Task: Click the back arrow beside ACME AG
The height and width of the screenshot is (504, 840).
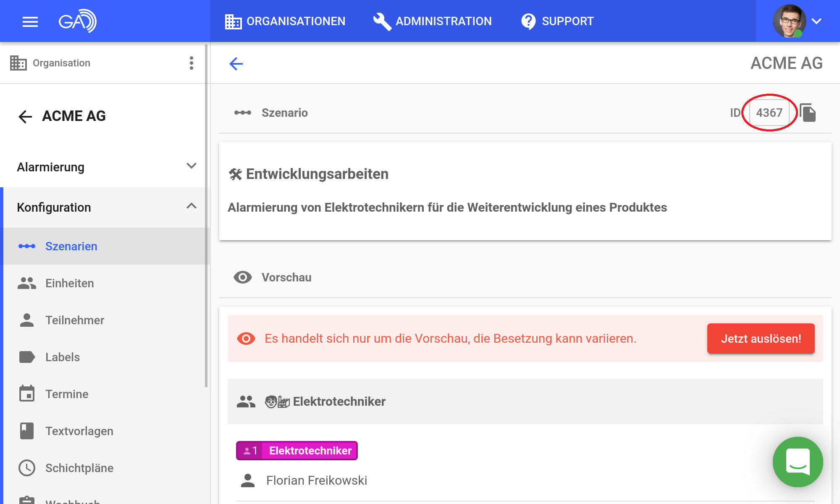Action: point(25,116)
